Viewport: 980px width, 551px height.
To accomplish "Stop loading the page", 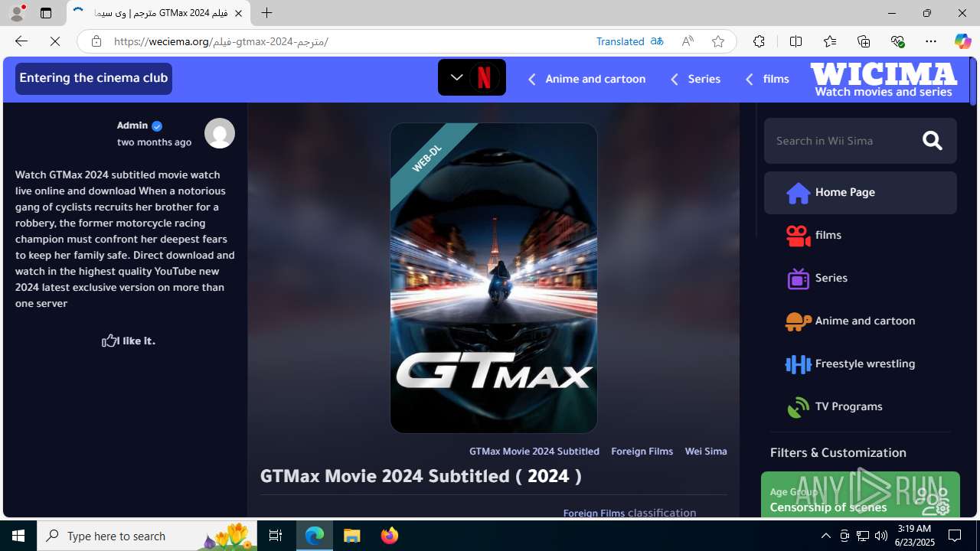I will 55,41.
